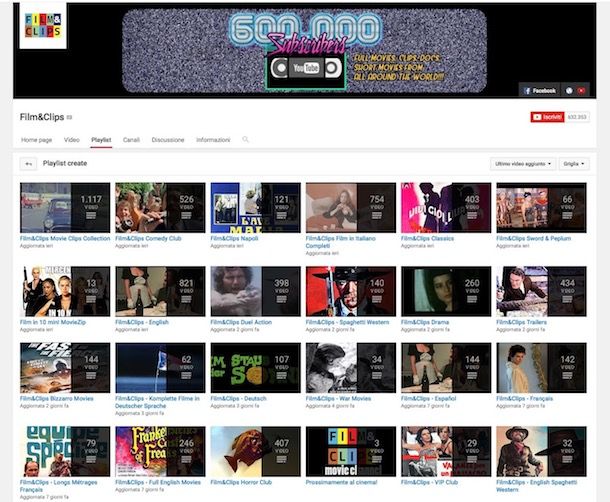The height and width of the screenshot is (502, 610).
Task: Open the 62-video Deutscher Sprache thumbnail
Action: pyautogui.click(x=160, y=368)
